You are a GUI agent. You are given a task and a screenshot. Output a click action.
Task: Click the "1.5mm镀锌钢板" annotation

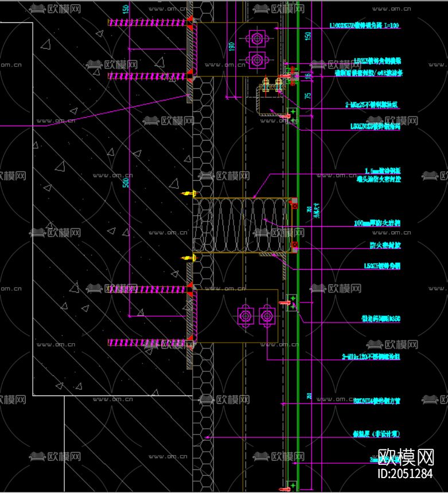(383, 171)
